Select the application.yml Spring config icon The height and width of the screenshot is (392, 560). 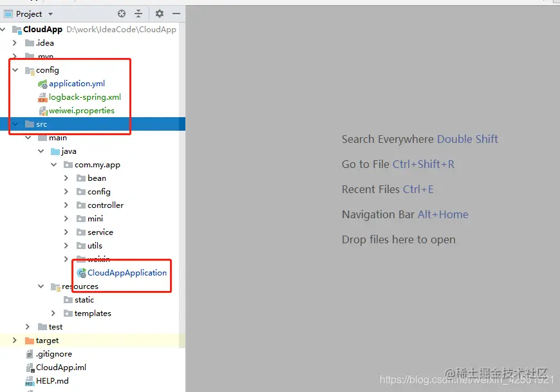tap(42, 84)
